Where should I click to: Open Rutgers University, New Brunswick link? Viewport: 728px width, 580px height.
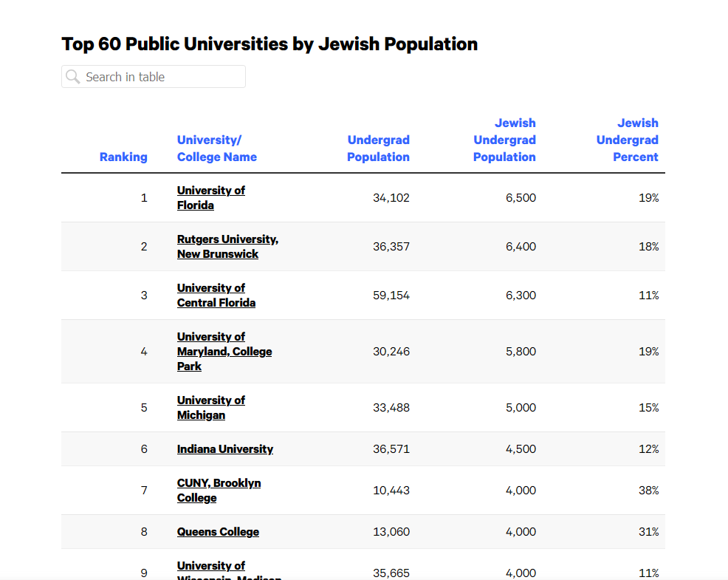pyautogui.click(x=227, y=247)
